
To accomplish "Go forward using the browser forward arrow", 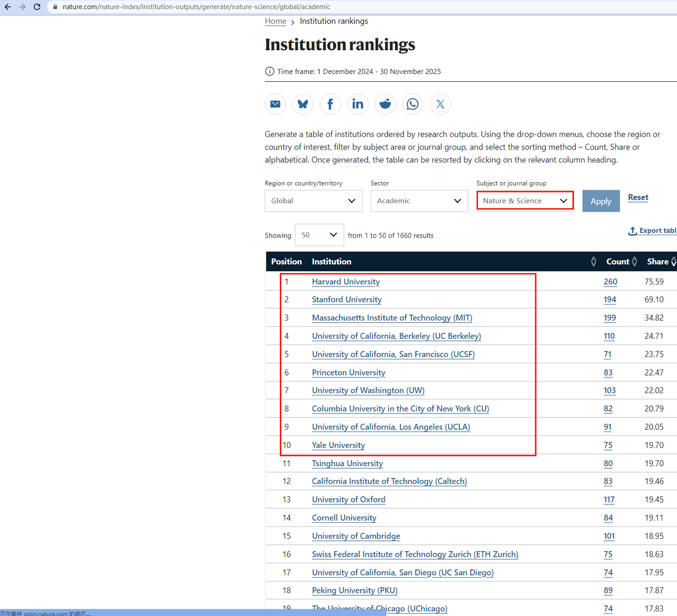I will point(23,7).
